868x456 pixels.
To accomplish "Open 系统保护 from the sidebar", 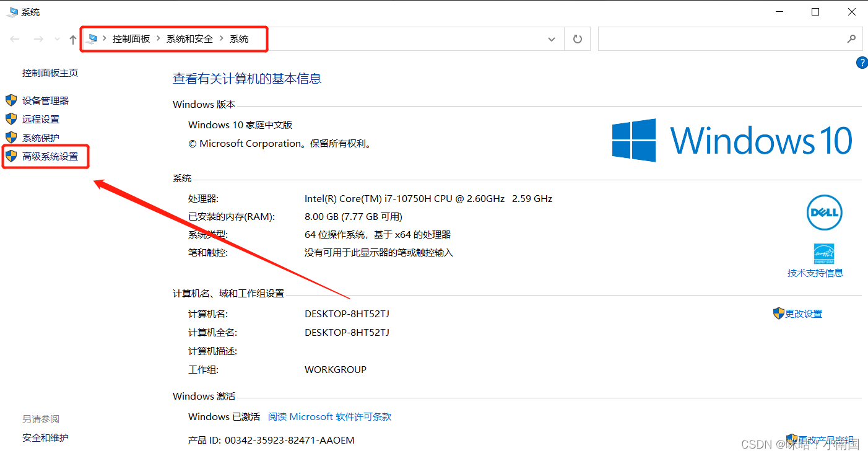I will coord(41,138).
